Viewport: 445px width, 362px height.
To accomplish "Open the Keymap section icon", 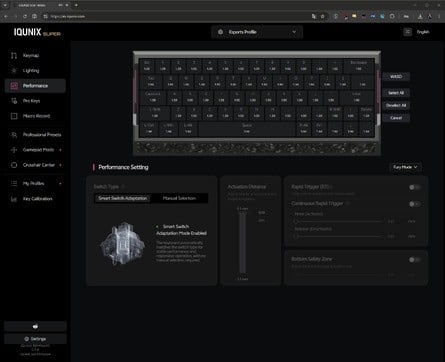I will (x=14, y=55).
